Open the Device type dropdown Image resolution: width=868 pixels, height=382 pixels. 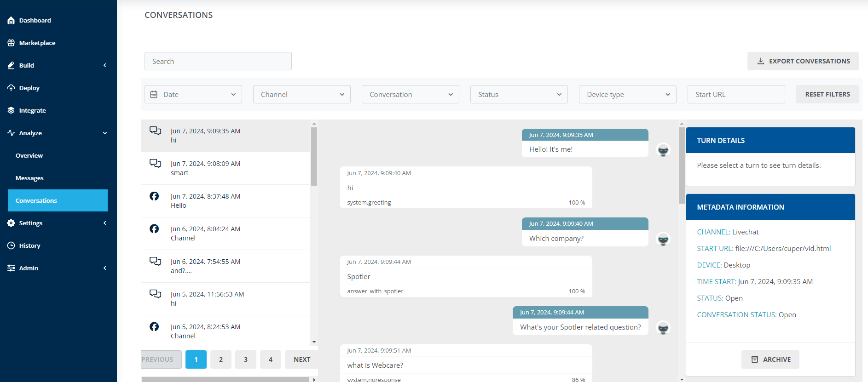pos(628,94)
